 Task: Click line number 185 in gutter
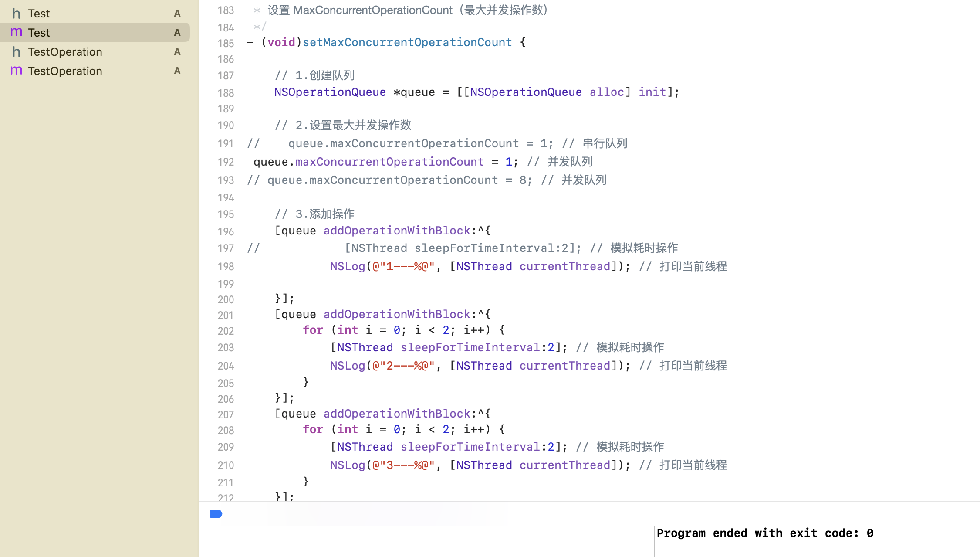226,43
